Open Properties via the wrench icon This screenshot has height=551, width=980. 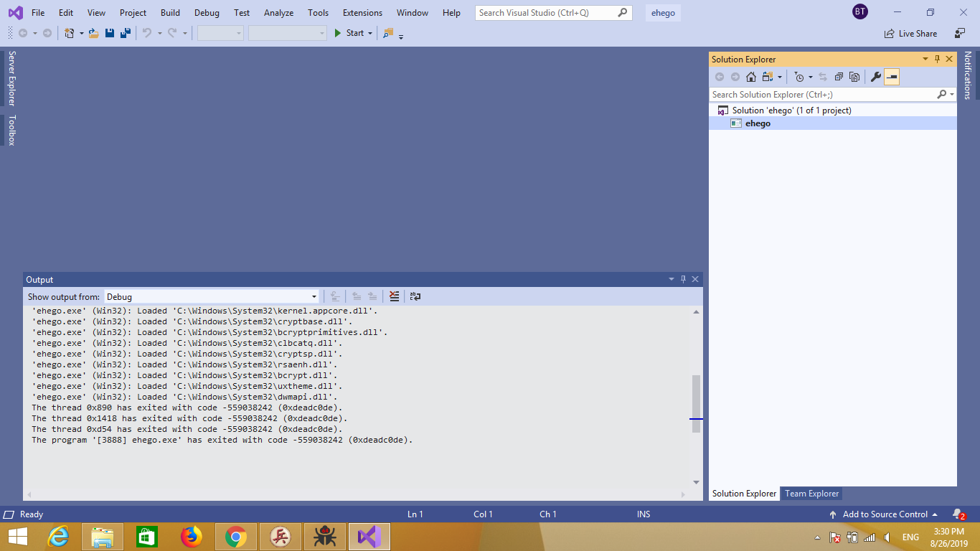(875, 77)
